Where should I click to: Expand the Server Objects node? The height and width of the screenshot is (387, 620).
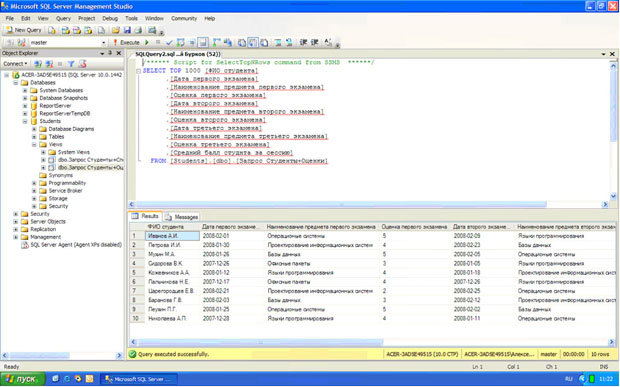15,222
